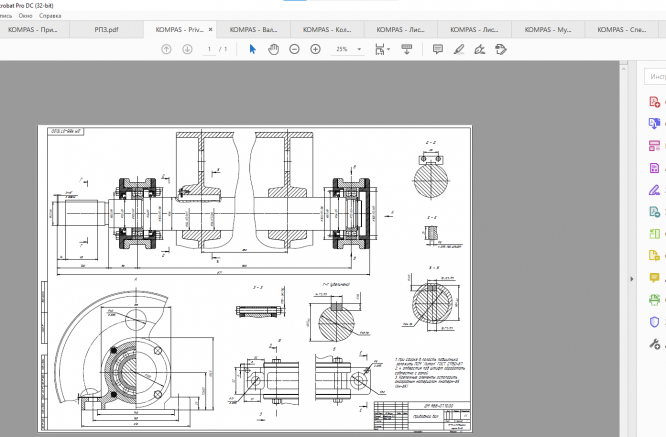Viewport: 666px width, 437px height.
Task: Click the page number input field
Action: [x=209, y=49]
